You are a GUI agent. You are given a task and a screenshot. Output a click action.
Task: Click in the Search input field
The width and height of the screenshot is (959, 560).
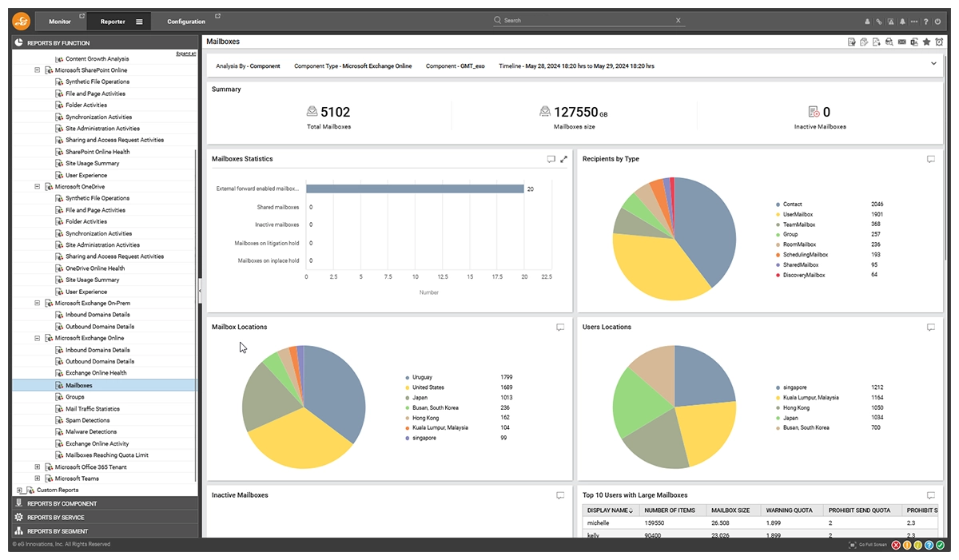[587, 20]
